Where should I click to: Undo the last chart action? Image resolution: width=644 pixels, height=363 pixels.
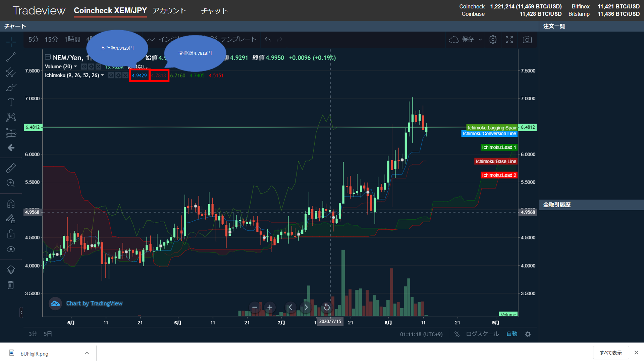click(268, 40)
